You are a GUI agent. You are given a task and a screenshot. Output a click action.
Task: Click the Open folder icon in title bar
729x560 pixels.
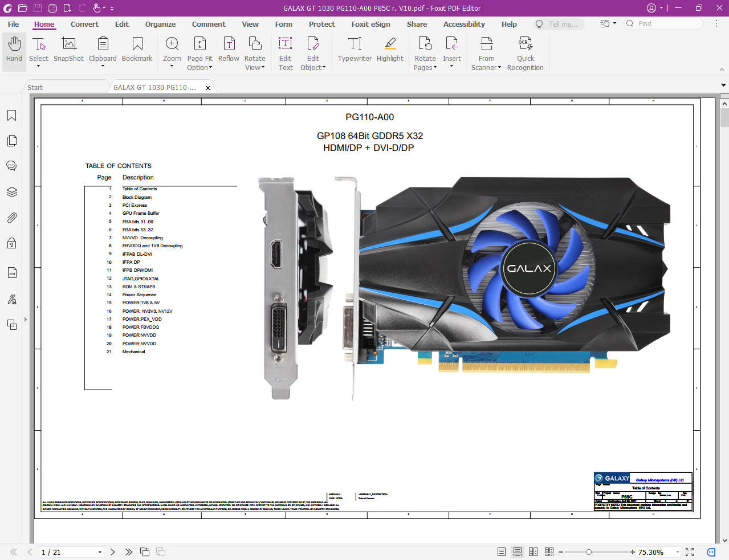click(23, 8)
